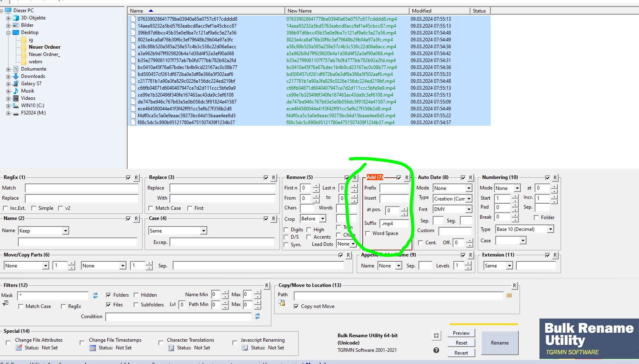The image size is (639, 364).
Task: Click the help question mark icon
Action: tap(436, 350)
